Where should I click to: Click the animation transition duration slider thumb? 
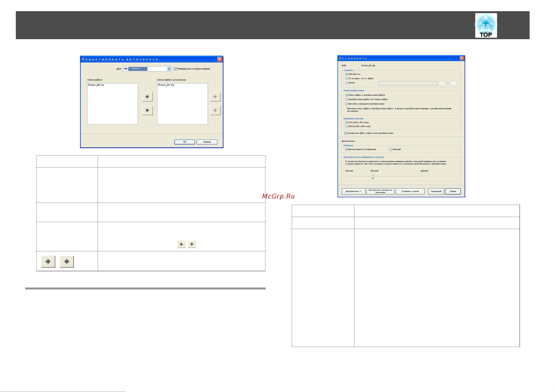point(373,177)
